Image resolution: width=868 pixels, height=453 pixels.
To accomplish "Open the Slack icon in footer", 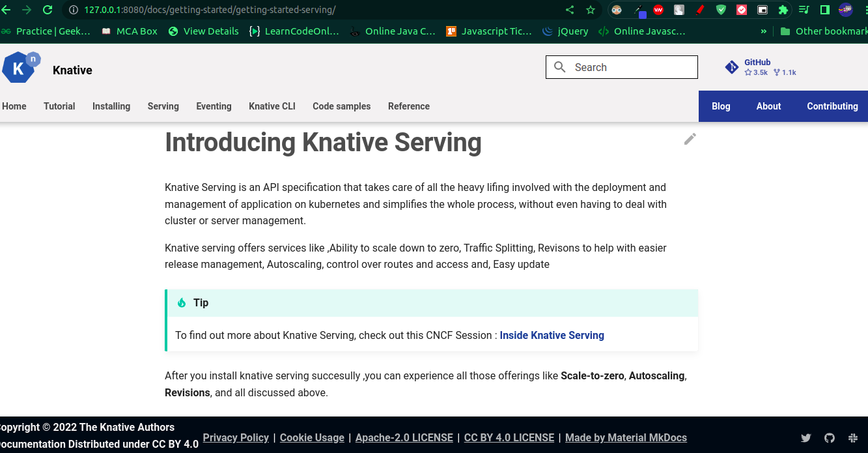I will coord(853,438).
